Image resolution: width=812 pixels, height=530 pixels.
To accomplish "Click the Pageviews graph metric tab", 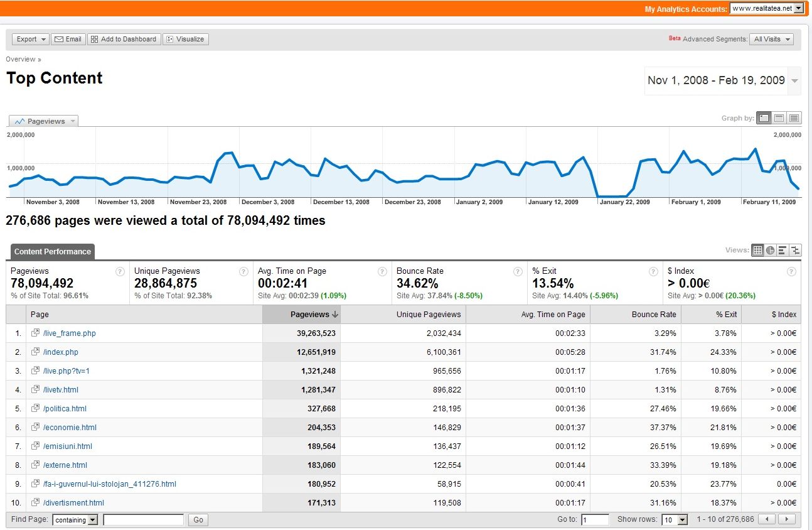I will click(44, 121).
